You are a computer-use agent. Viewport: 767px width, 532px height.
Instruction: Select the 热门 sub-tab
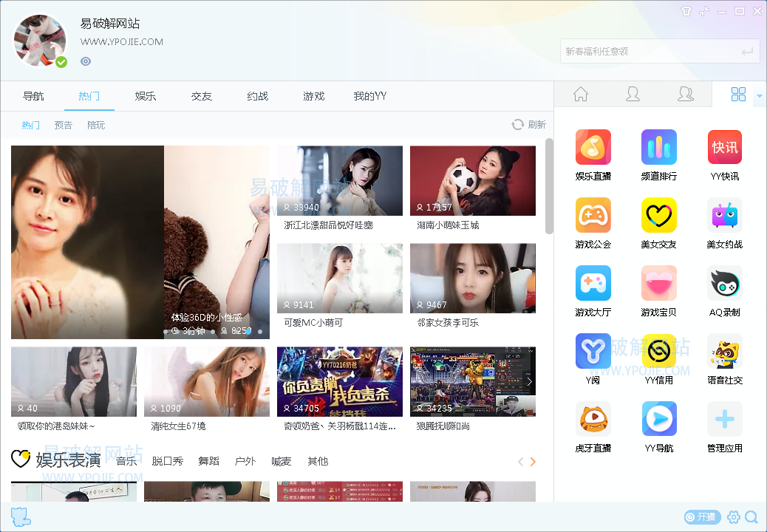coord(30,125)
